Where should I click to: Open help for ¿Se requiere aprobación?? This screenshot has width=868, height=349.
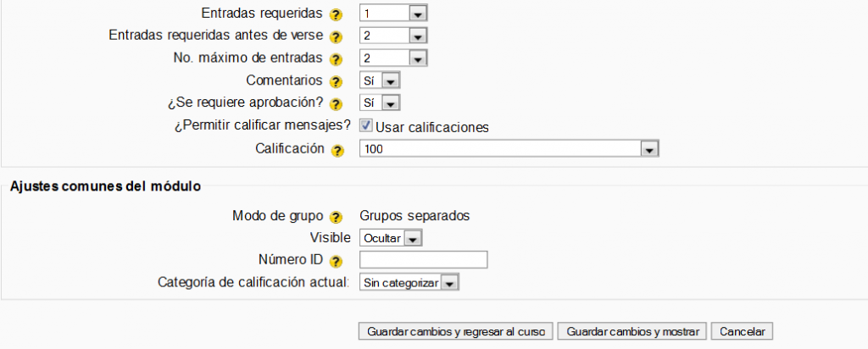[337, 104]
